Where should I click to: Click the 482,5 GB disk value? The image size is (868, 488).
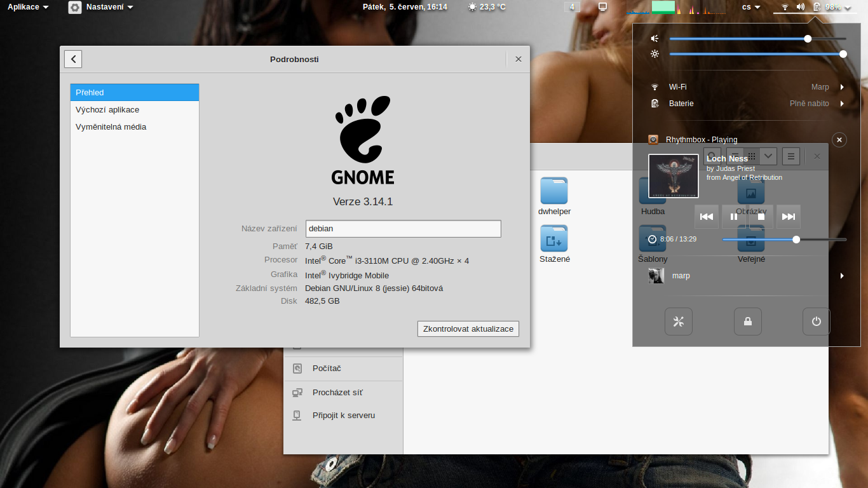point(322,301)
